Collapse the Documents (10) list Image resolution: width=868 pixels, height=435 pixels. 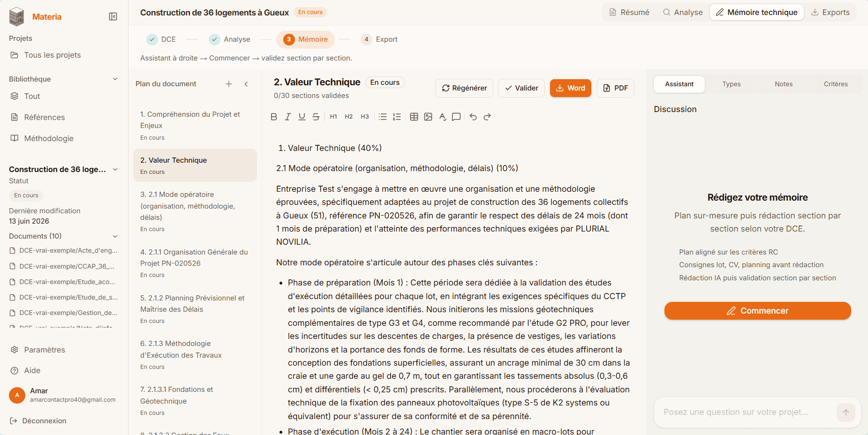tap(115, 236)
